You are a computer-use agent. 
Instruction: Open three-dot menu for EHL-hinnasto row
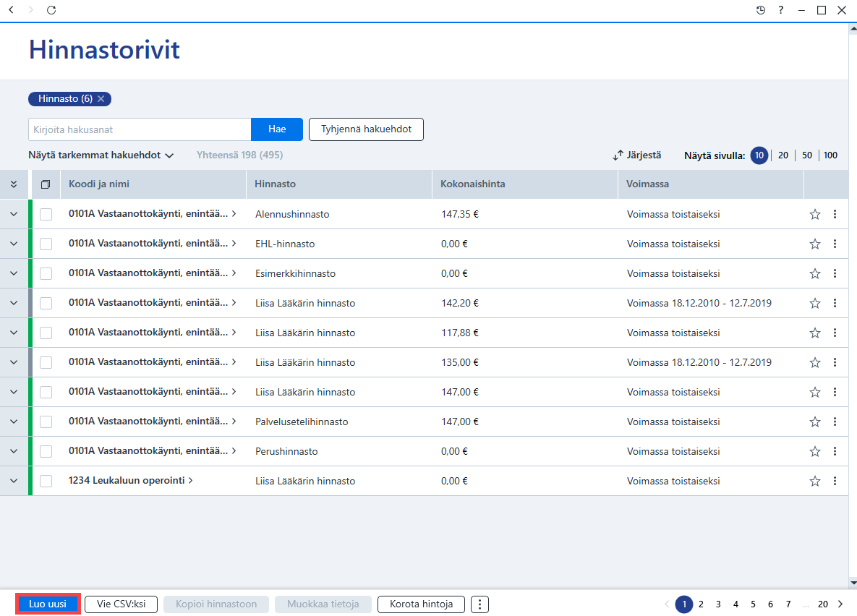click(x=835, y=244)
